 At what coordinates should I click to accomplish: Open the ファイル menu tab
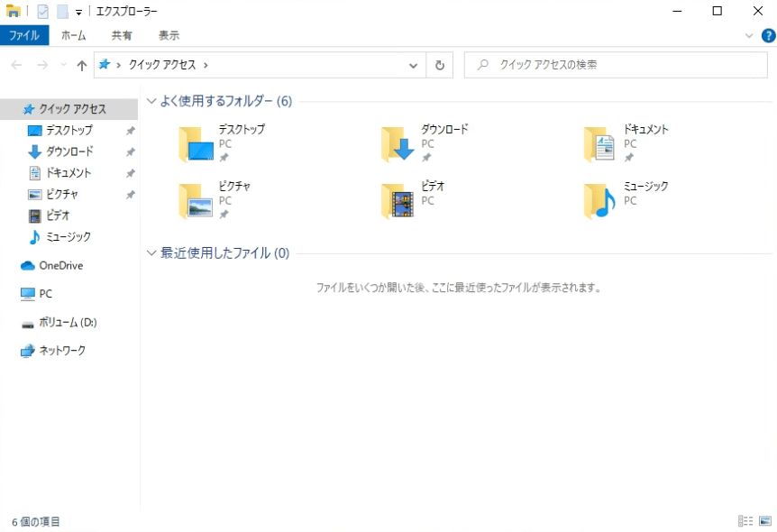tap(24, 35)
